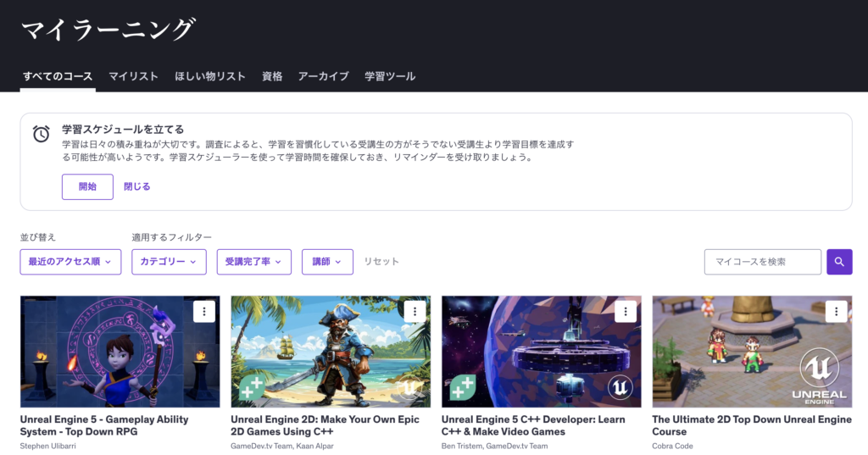Image resolution: width=868 pixels, height=455 pixels.
Task: Open Gameplay Ability System course thumbnail
Action: (120, 352)
